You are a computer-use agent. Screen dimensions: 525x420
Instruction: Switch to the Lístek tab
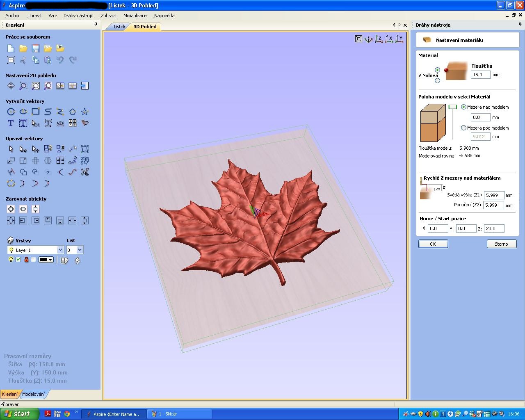pos(119,27)
